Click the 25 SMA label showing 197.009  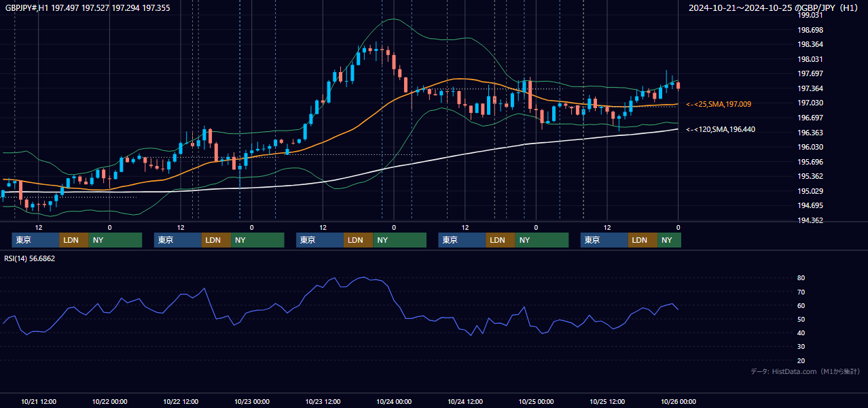pos(719,104)
